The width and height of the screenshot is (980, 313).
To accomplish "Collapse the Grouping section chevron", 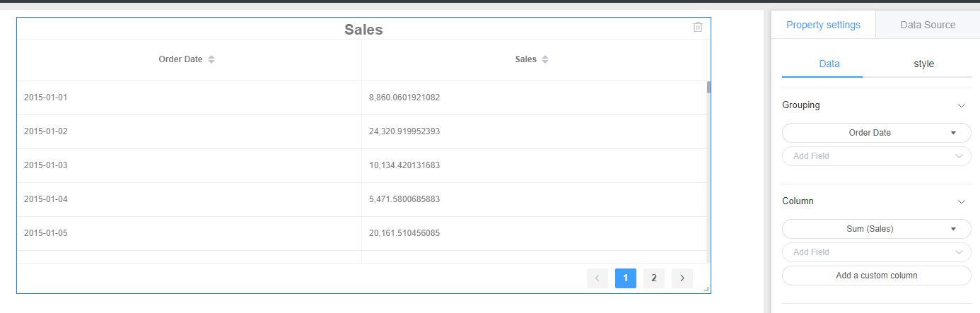I will 961,105.
